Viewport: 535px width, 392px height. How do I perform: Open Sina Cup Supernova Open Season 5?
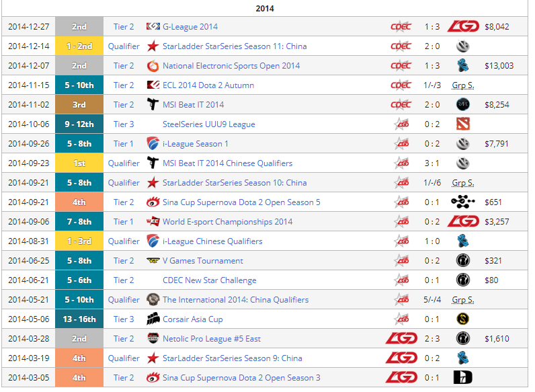[x=241, y=202]
